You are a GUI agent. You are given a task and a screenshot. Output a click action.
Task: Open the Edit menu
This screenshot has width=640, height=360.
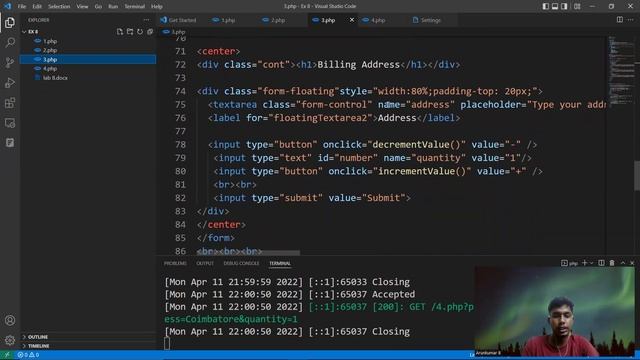click(37, 7)
